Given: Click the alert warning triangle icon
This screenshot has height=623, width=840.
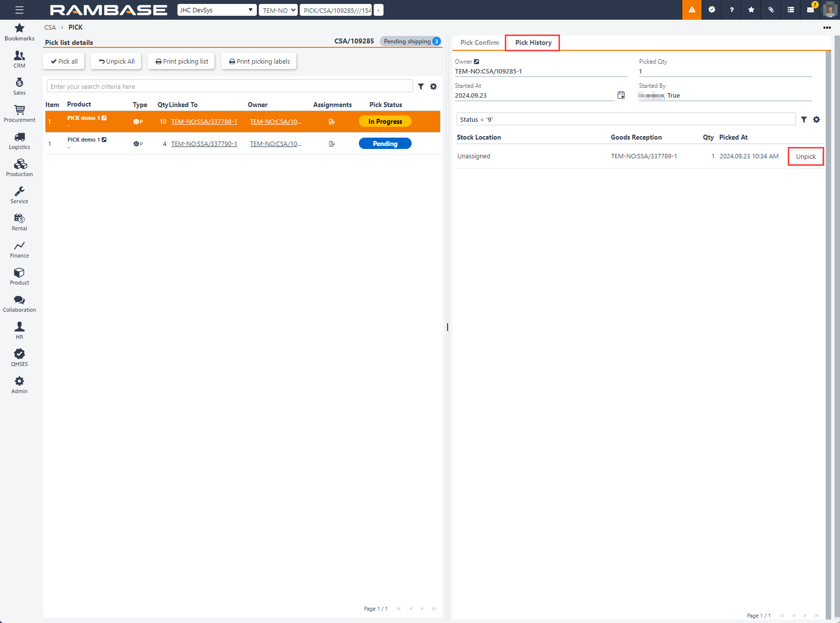Looking at the screenshot, I should [692, 10].
